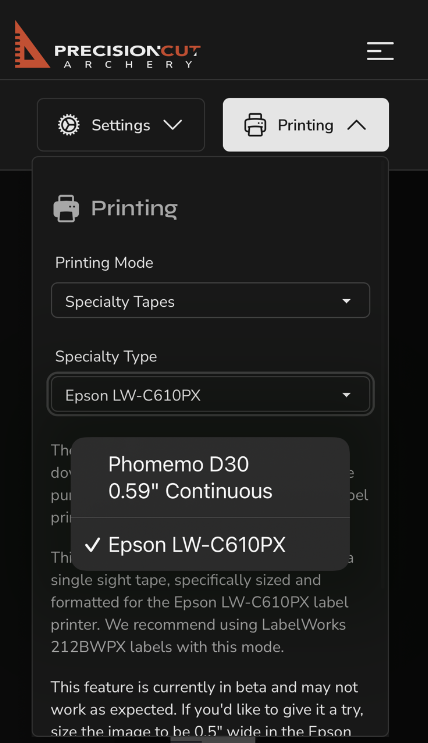
Task: Click the Printing Mode dropdown arrow
Action: coord(346,301)
